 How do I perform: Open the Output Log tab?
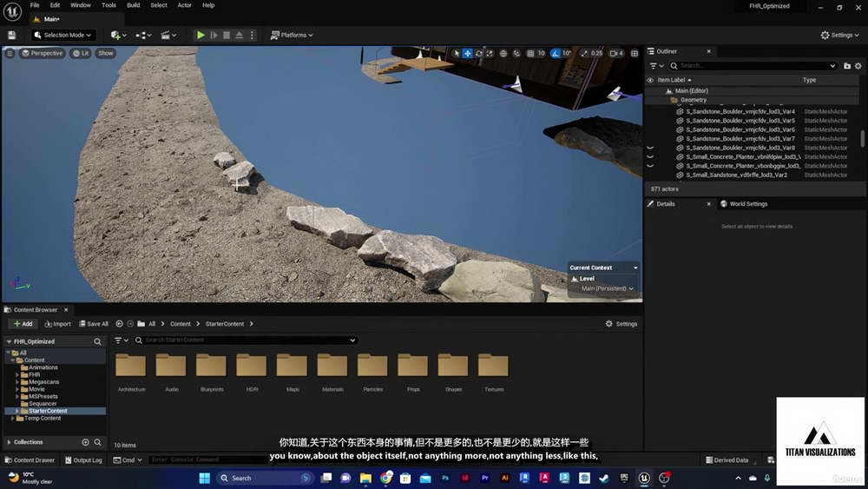[83, 459]
